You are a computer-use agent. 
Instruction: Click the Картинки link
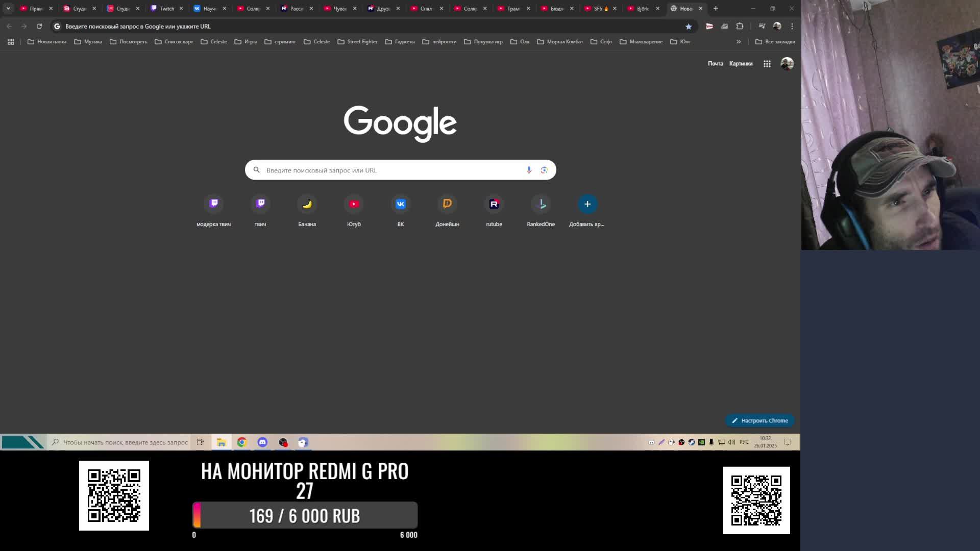click(741, 64)
